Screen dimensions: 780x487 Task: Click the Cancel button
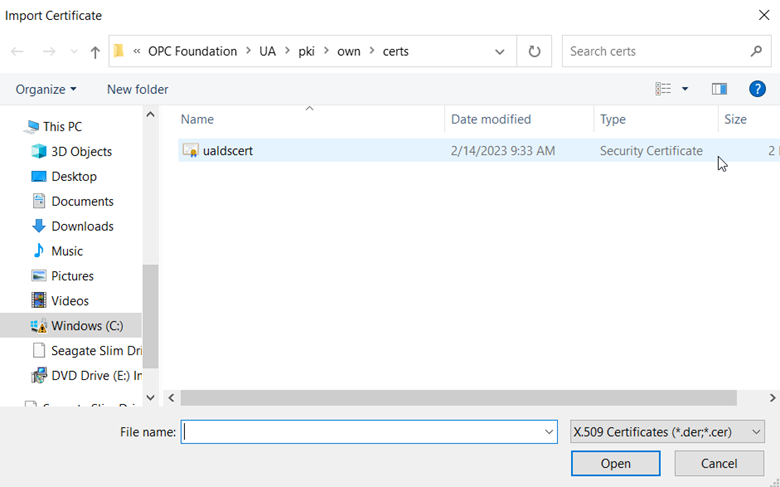click(x=719, y=464)
